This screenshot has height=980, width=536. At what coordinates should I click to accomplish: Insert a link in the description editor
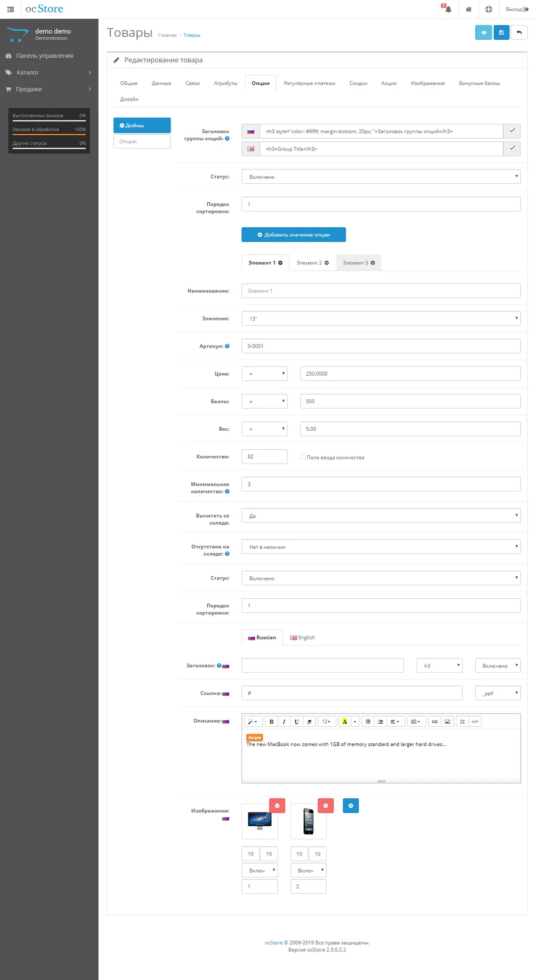pyautogui.click(x=434, y=721)
